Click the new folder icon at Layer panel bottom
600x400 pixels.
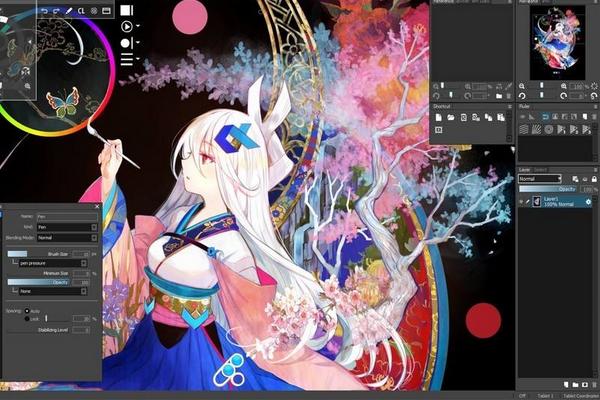(576, 384)
